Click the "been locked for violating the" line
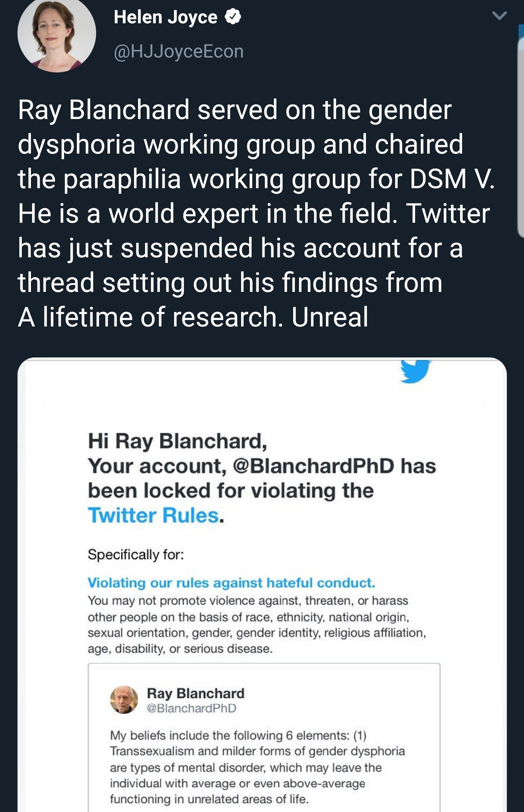524x812 pixels. [x=231, y=491]
